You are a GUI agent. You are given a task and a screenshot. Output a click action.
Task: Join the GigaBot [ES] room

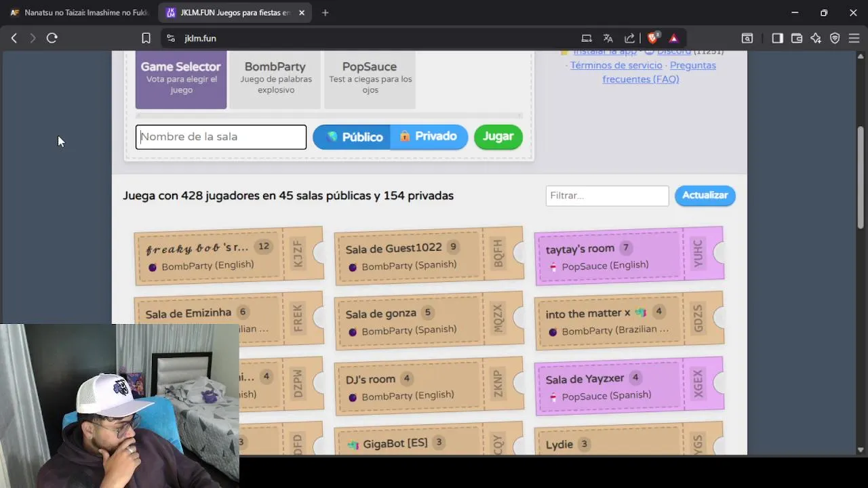[x=429, y=439]
